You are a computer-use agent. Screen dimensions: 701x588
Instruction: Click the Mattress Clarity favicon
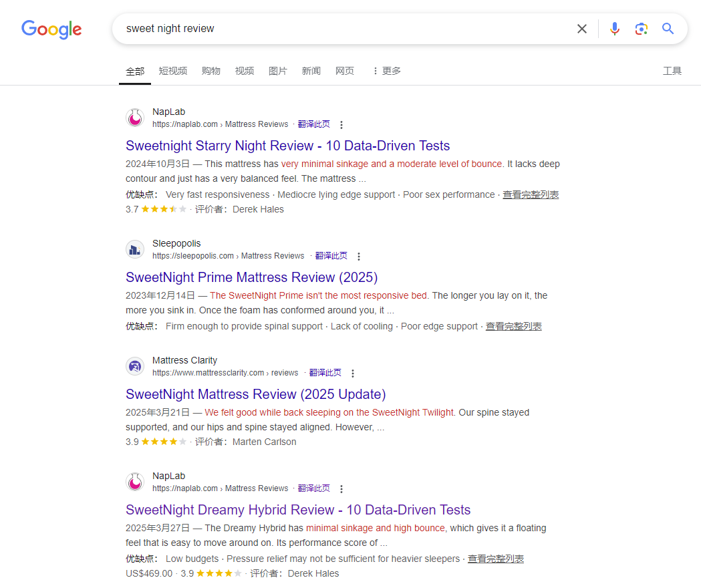tap(135, 367)
